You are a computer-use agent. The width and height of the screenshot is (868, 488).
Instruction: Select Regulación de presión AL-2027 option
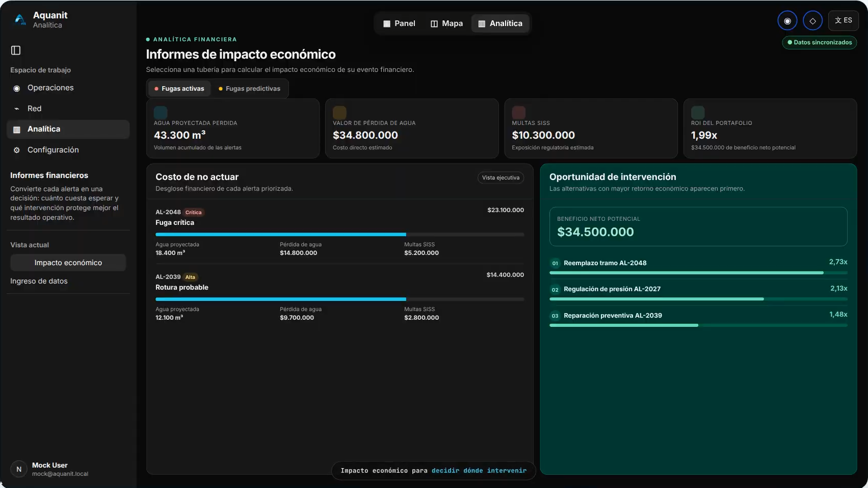click(x=698, y=292)
